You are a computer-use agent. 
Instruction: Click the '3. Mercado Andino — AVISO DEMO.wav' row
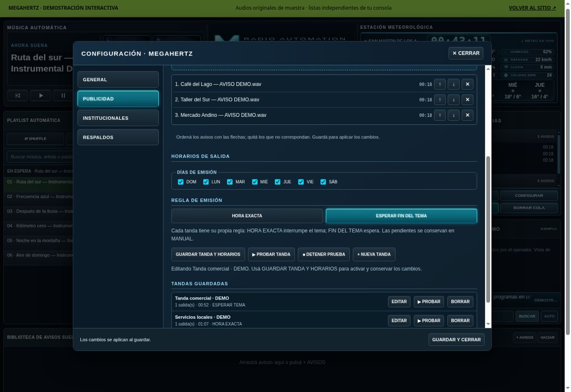click(324, 115)
